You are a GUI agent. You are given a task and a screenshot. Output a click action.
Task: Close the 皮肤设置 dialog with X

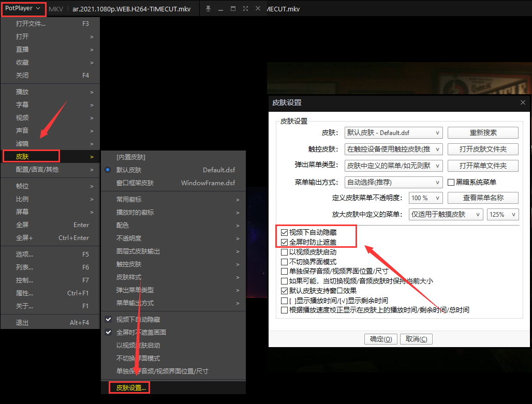click(x=523, y=103)
